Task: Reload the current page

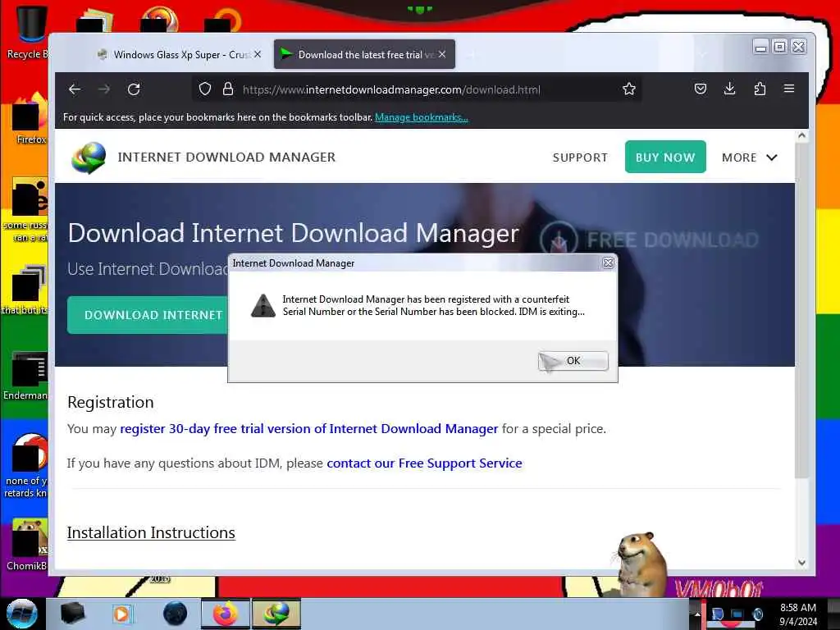Action: tap(134, 89)
